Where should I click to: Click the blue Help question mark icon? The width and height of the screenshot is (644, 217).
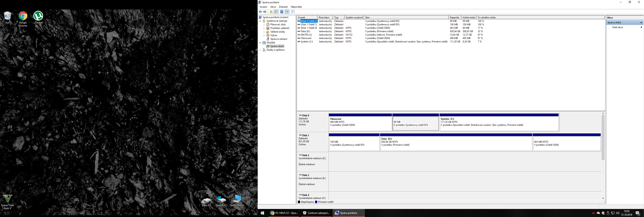[282, 12]
